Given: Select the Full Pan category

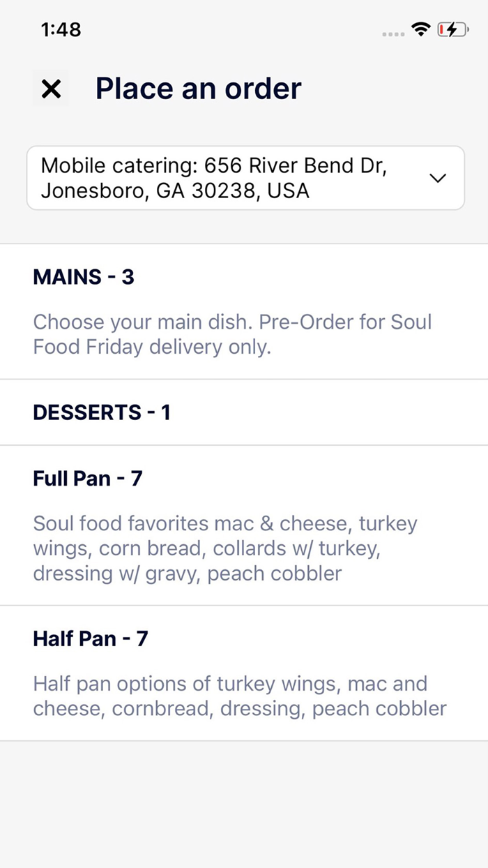Looking at the screenshot, I should [x=244, y=523].
